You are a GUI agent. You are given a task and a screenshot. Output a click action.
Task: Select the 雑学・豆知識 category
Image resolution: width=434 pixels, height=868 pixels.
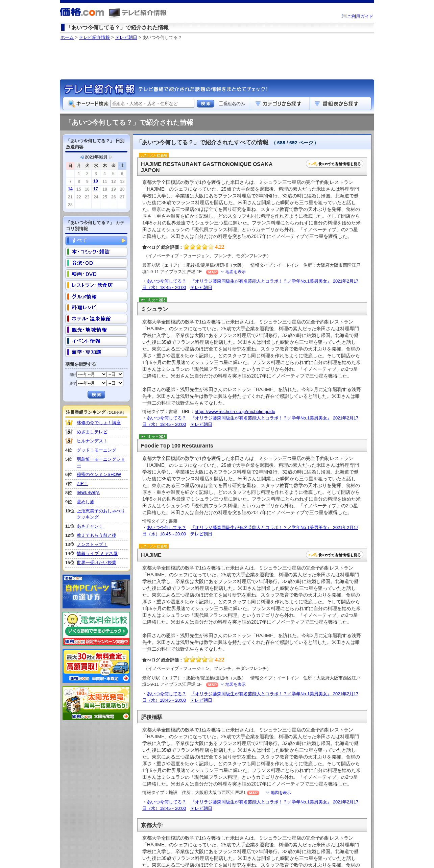pos(96,352)
